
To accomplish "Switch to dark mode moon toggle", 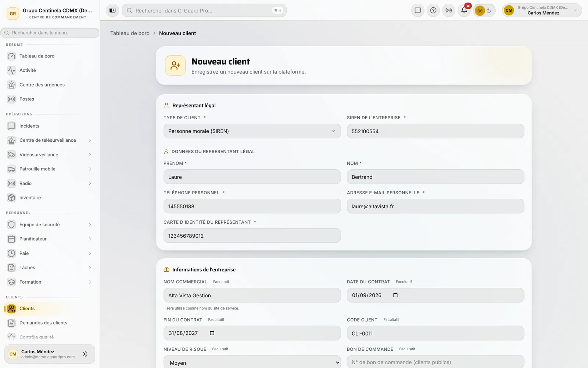I will 489,11.
